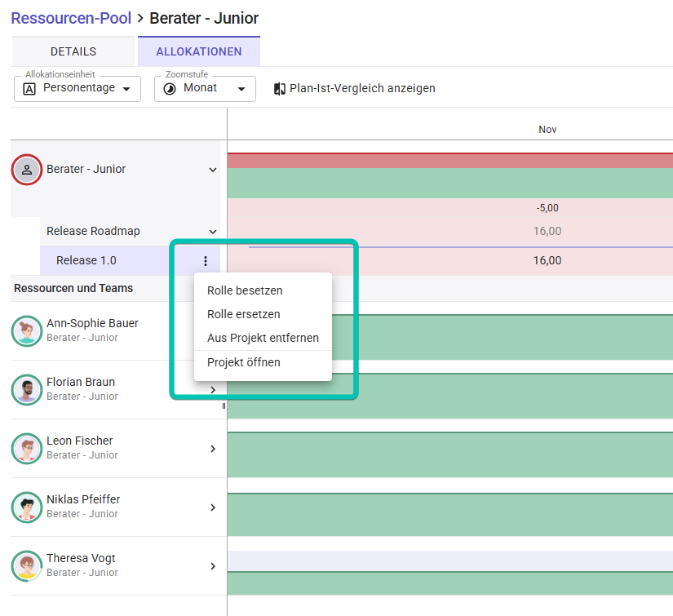Click Theresa Vogt's profile avatar

pyautogui.click(x=27, y=565)
